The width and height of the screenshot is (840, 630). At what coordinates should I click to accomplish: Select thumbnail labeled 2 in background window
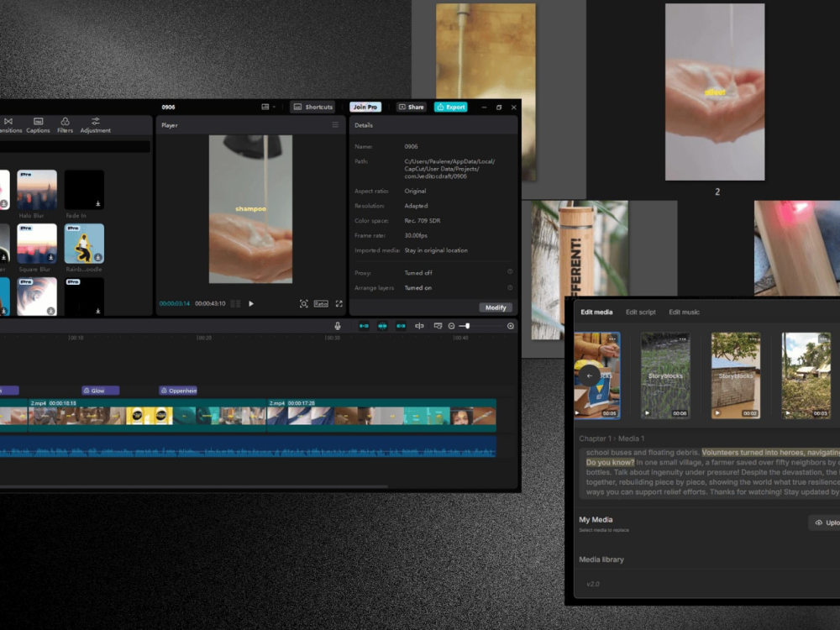pyautogui.click(x=715, y=92)
